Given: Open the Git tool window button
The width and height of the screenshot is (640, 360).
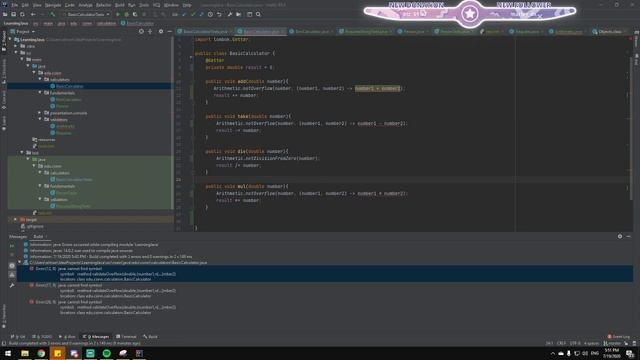Looking at the screenshot, I should point(18,337).
